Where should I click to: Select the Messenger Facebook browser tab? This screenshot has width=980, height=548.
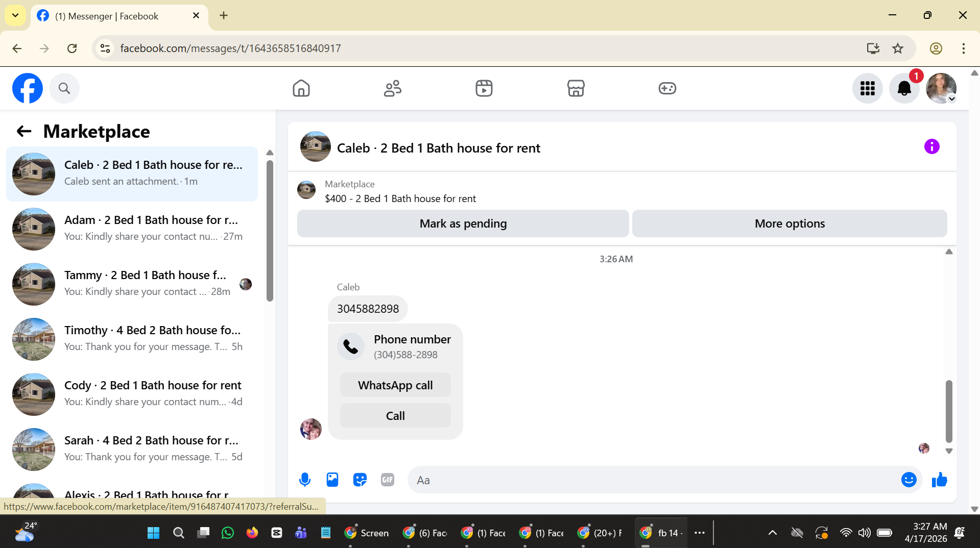[119, 16]
